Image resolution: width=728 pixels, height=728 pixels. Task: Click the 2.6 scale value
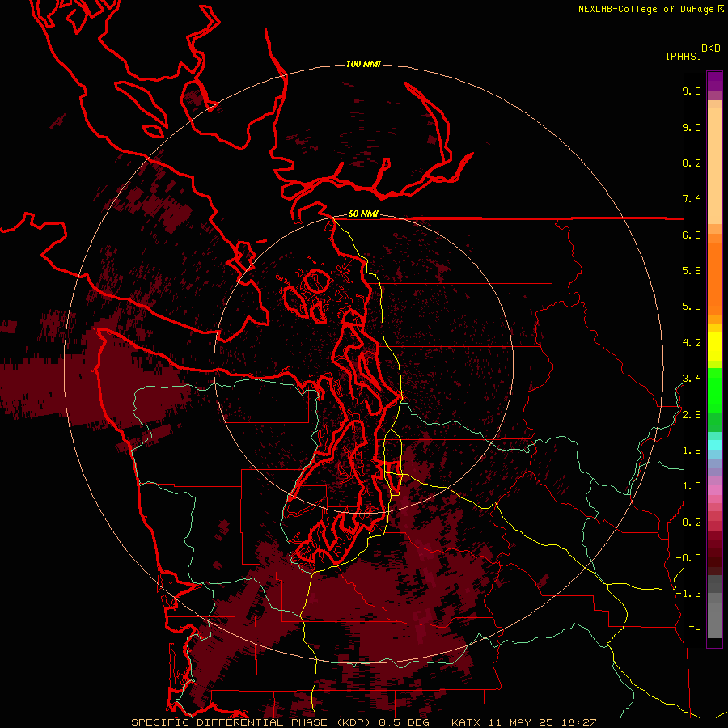coord(692,415)
